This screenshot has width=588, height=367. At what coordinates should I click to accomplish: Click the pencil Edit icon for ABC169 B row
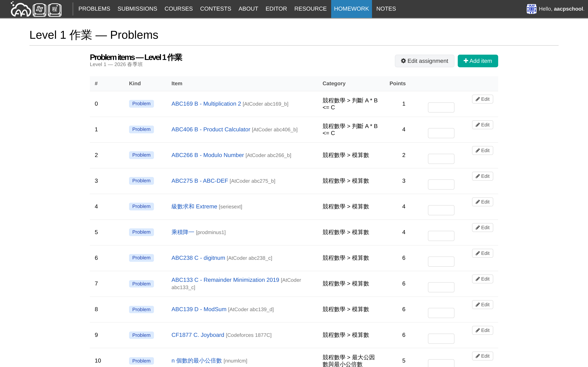point(478,99)
